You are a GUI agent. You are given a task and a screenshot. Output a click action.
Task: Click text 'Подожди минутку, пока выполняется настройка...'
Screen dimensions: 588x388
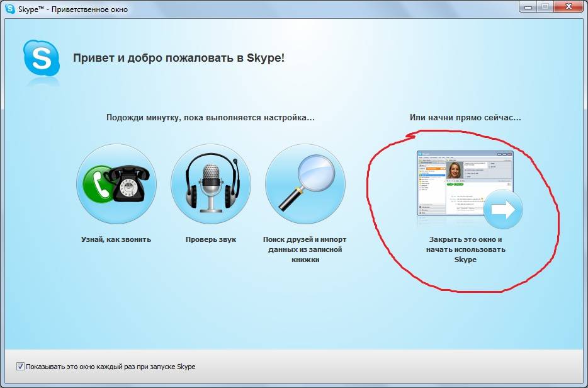coord(210,117)
